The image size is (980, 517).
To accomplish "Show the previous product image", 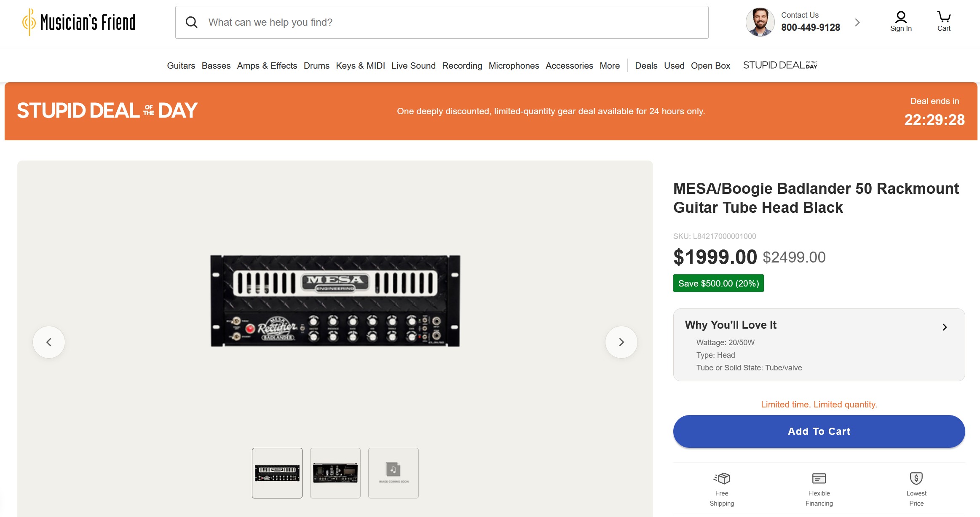I will [49, 342].
